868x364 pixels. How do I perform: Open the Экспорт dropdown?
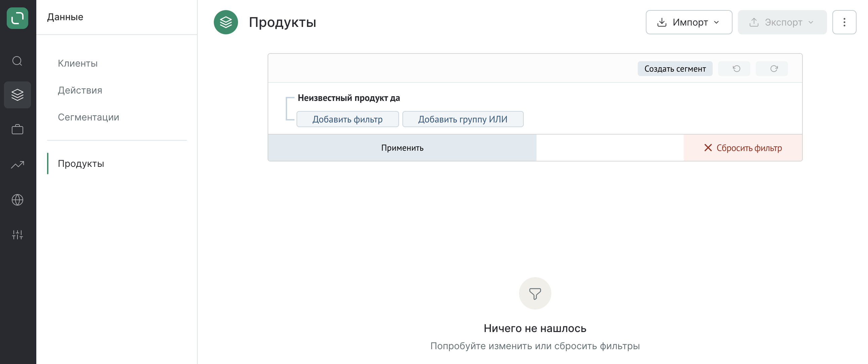(782, 22)
